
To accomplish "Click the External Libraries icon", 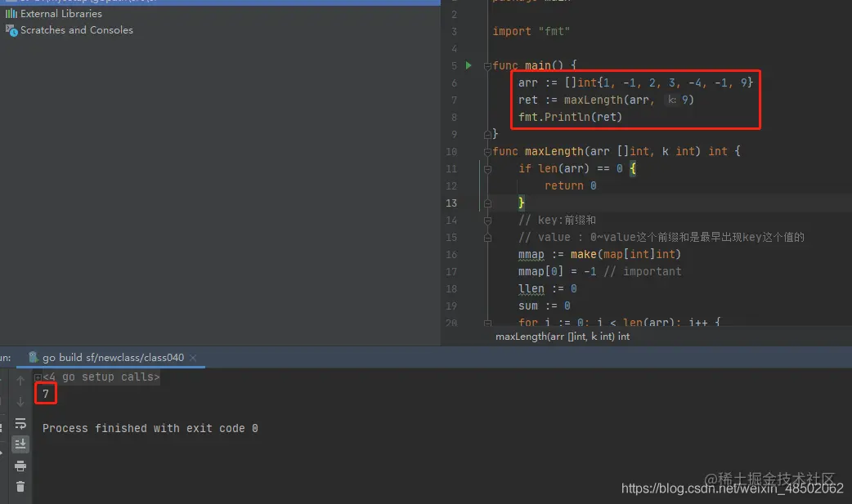I will (11, 14).
